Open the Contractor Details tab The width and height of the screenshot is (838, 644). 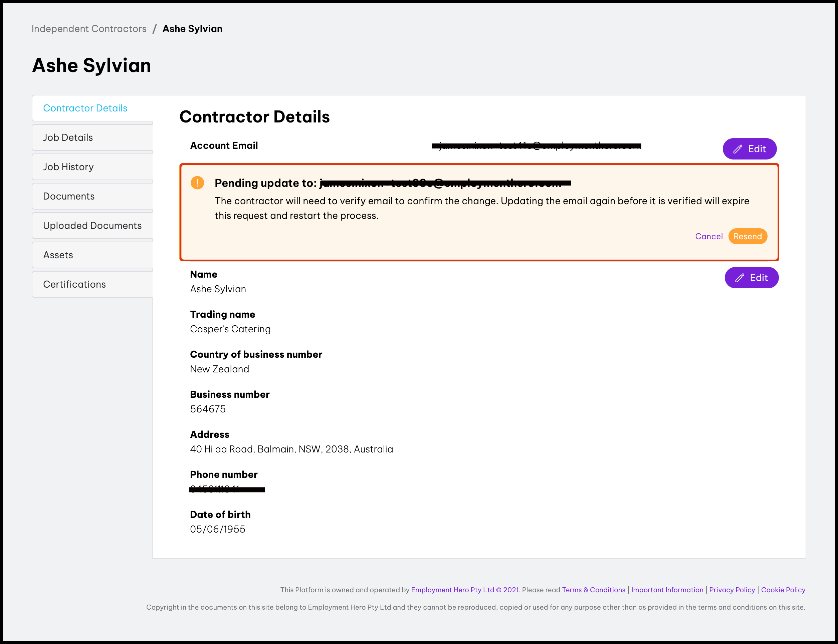[85, 108]
